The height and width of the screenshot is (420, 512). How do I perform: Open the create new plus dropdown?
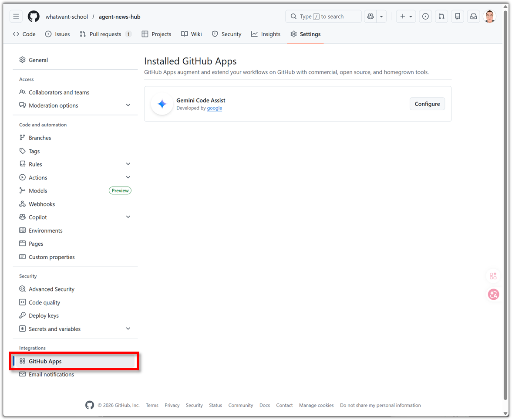(406, 17)
